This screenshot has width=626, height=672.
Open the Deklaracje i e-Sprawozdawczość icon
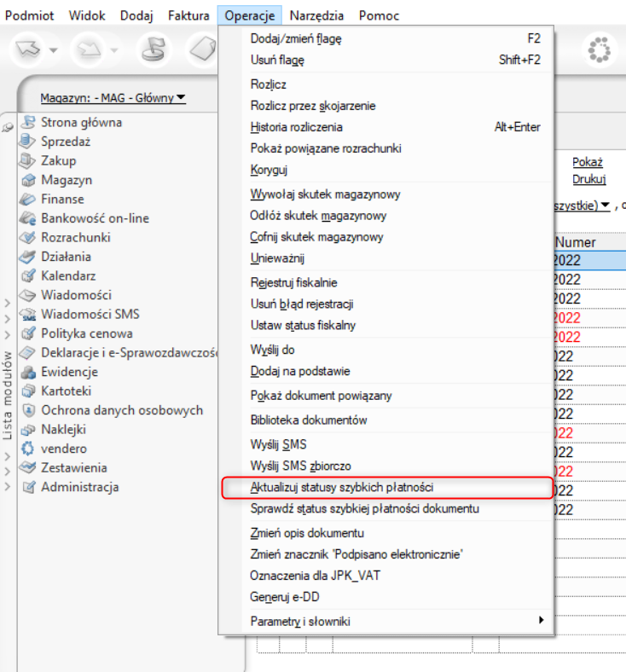click(x=28, y=353)
